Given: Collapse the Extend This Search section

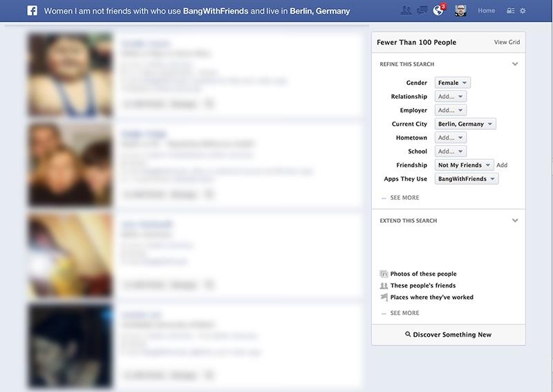Looking at the screenshot, I should pyautogui.click(x=515, y=221).
